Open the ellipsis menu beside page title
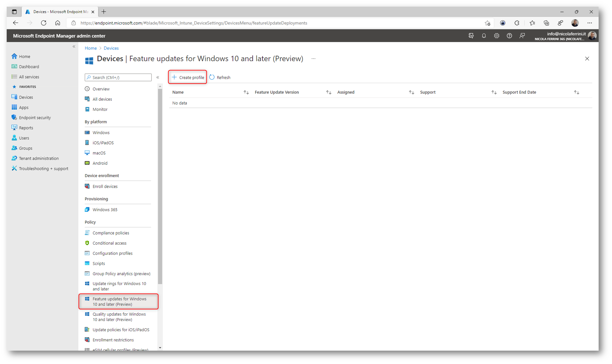The height and width of the screenshot is (364, 612). [x=313, y=59]
